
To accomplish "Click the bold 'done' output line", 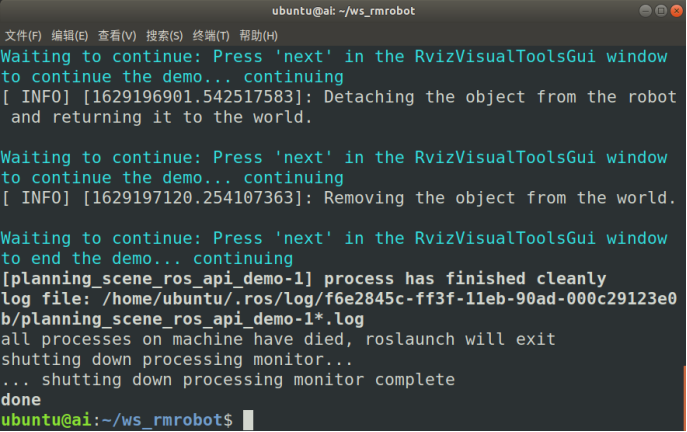I will [21, 400].
